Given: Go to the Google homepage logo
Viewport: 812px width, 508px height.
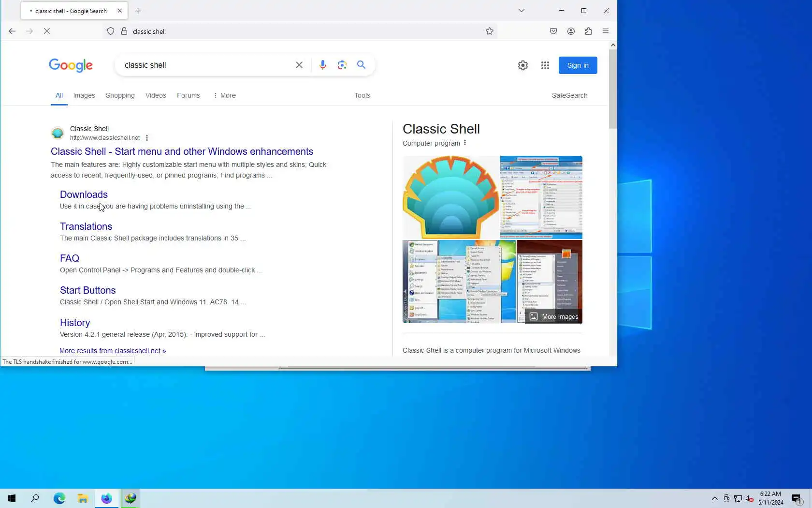Looking at the screenshot, I should [71, 65].
